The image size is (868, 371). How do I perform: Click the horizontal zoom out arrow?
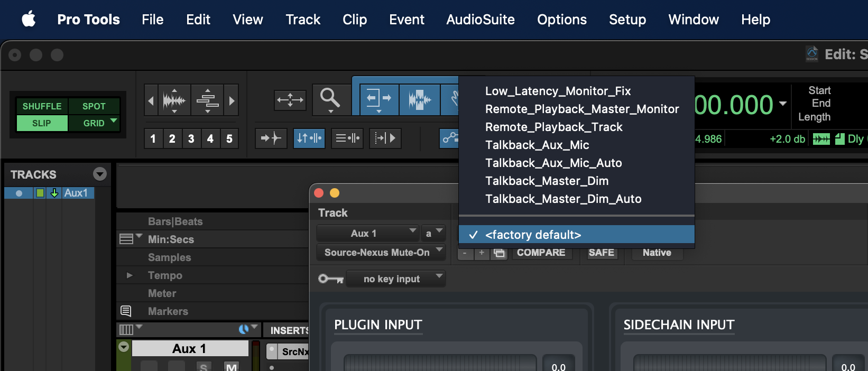(151, 100)
